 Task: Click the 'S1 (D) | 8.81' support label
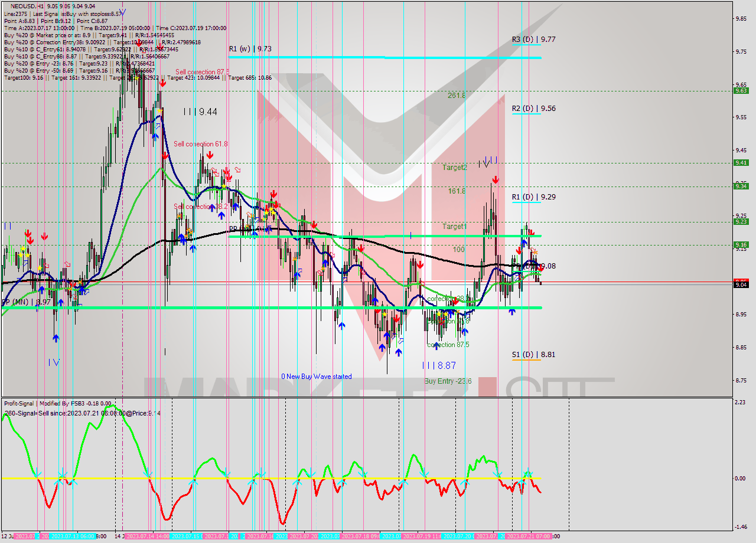[x=533, y=355]
